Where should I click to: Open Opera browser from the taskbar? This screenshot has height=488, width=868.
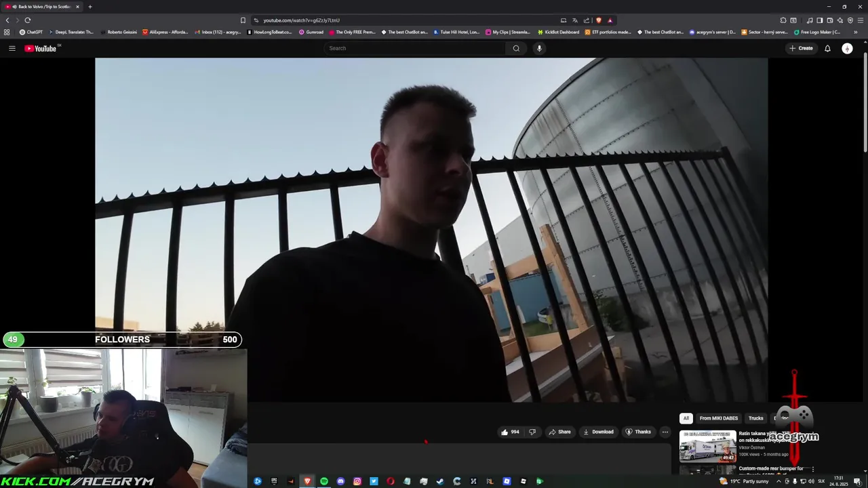(391, 481)
